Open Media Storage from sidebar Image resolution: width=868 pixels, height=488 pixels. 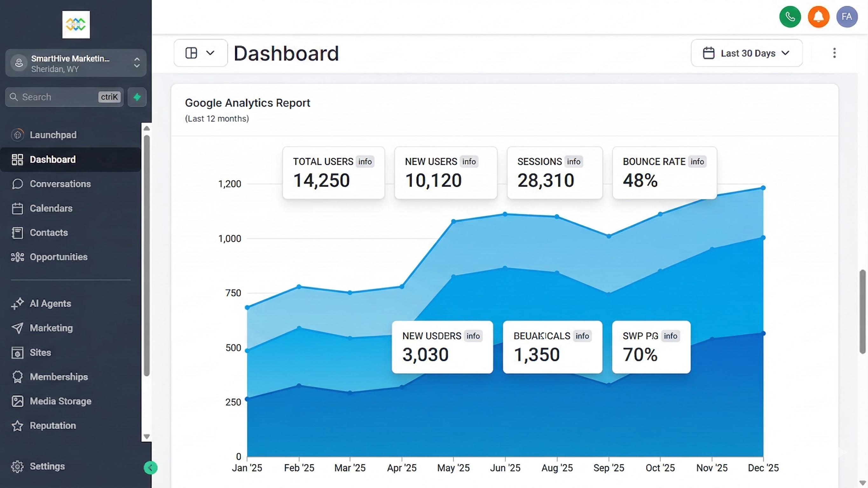click(60, 401)
